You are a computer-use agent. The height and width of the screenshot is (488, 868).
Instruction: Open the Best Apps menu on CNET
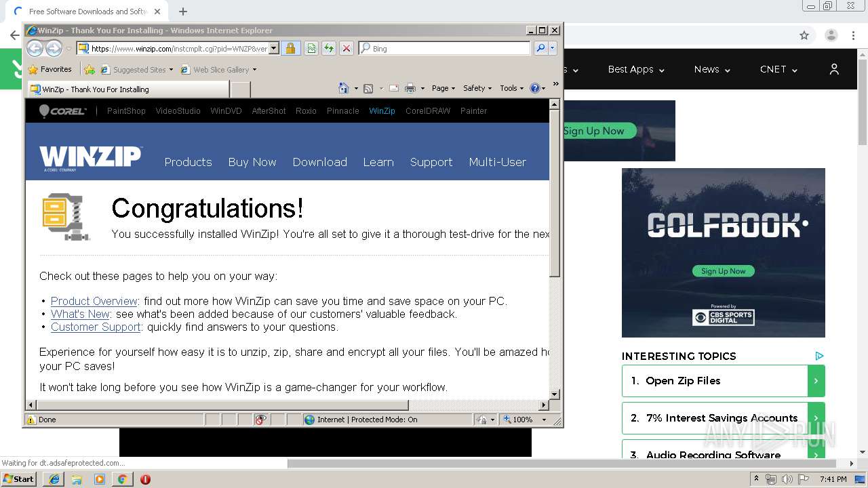[636, 69]
